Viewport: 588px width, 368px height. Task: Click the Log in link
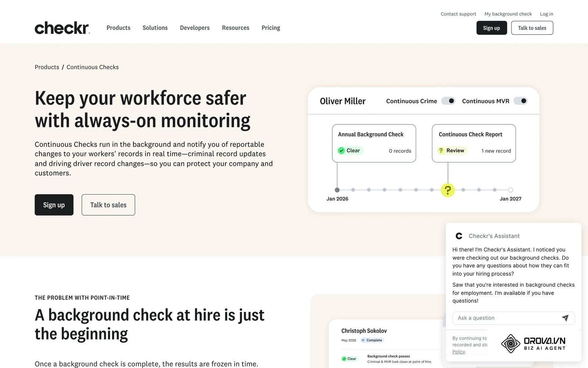(x=546, y=14)
